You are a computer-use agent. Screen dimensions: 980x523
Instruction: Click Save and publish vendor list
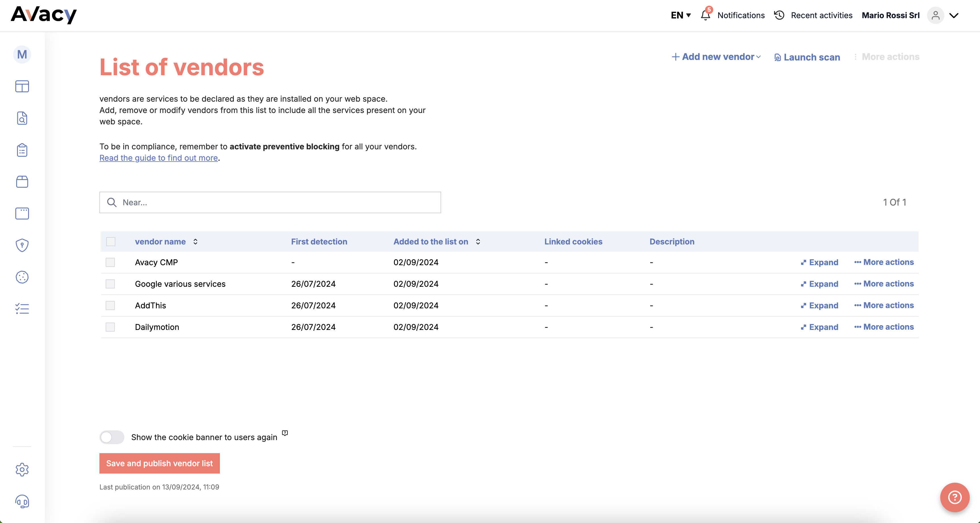pos(159,463)
